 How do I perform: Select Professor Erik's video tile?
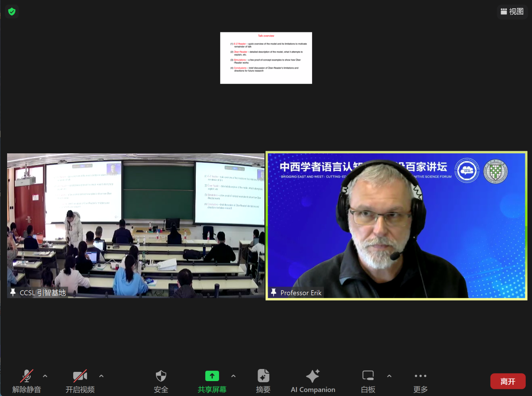tap(396, 226)
